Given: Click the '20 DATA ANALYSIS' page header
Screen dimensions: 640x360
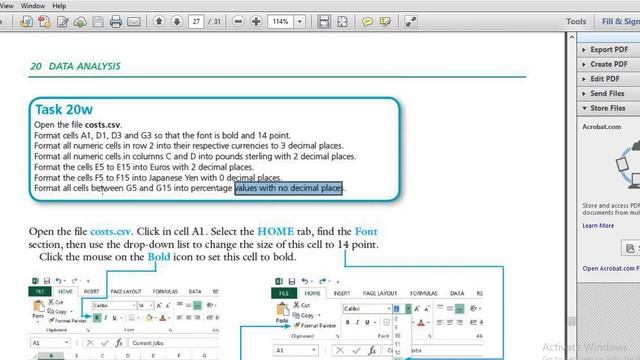Looking at the screenshot, I should pyautogui.click(x=75, y=66).
